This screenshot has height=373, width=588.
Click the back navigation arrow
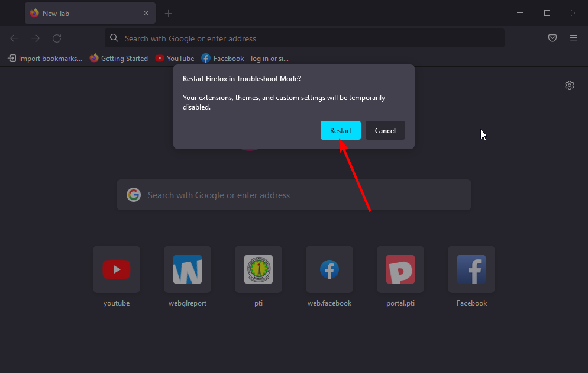coord(14,38)
